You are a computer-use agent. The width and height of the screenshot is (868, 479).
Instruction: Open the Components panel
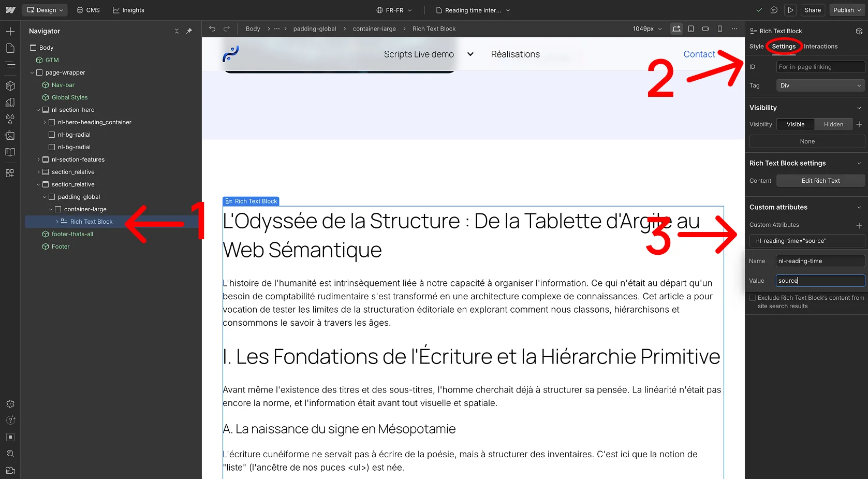click(10, 86)
